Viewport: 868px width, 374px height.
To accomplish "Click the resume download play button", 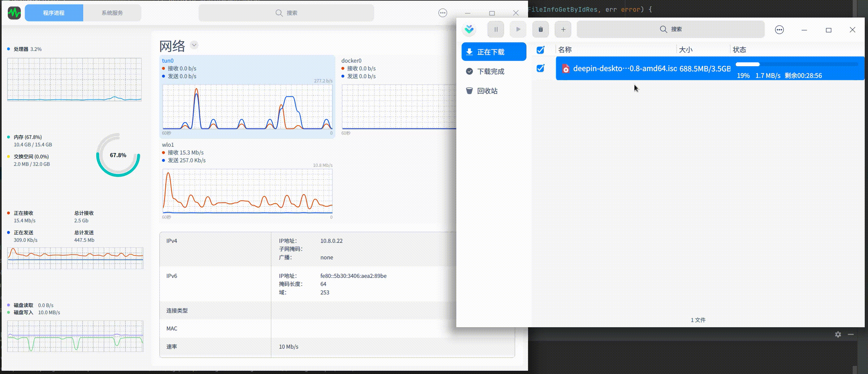I will point(518,30).
